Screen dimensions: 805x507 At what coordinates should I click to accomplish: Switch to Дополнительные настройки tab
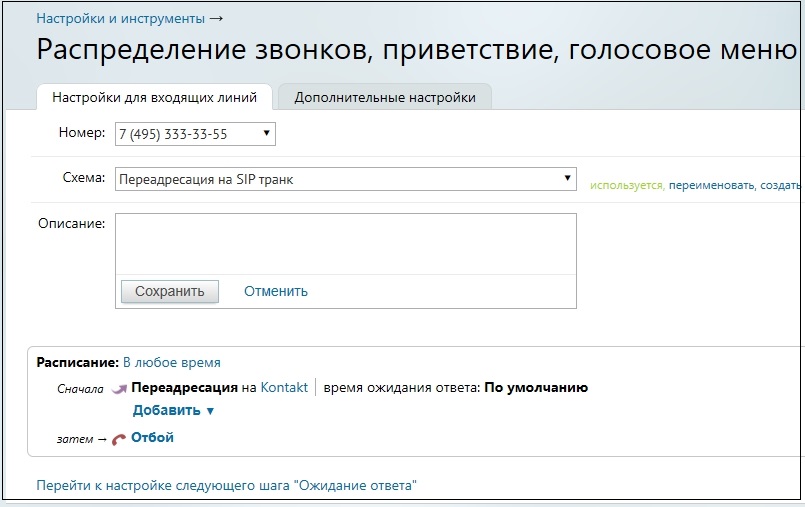click(x=385, y=97)
